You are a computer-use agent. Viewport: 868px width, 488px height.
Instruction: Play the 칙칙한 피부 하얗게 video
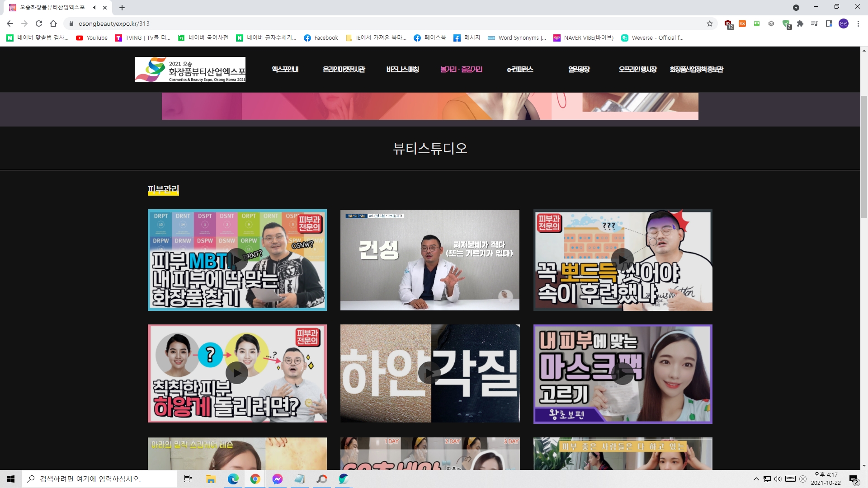(237, 373)
